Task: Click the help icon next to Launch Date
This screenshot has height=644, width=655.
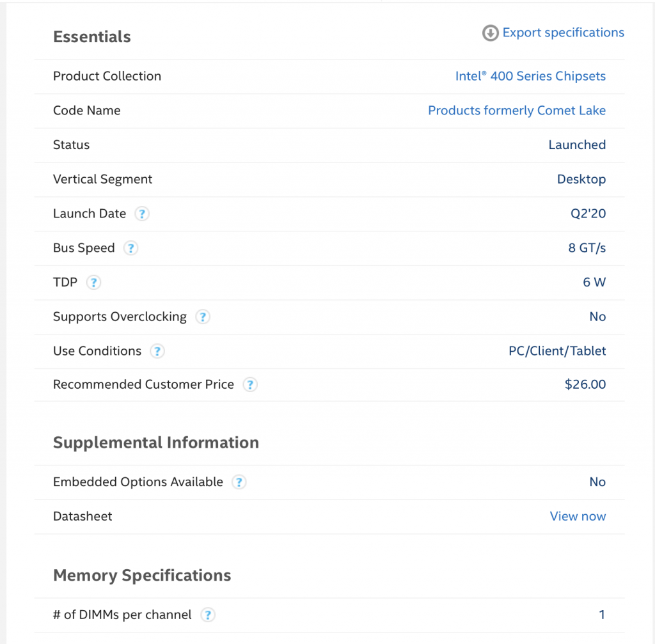Action: coord(142,214)
